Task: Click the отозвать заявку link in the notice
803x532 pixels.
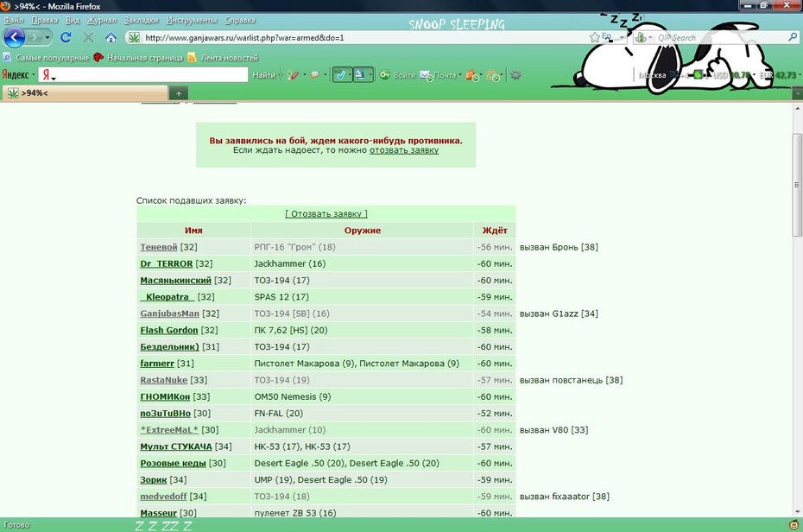Action: tap(404, 150)
